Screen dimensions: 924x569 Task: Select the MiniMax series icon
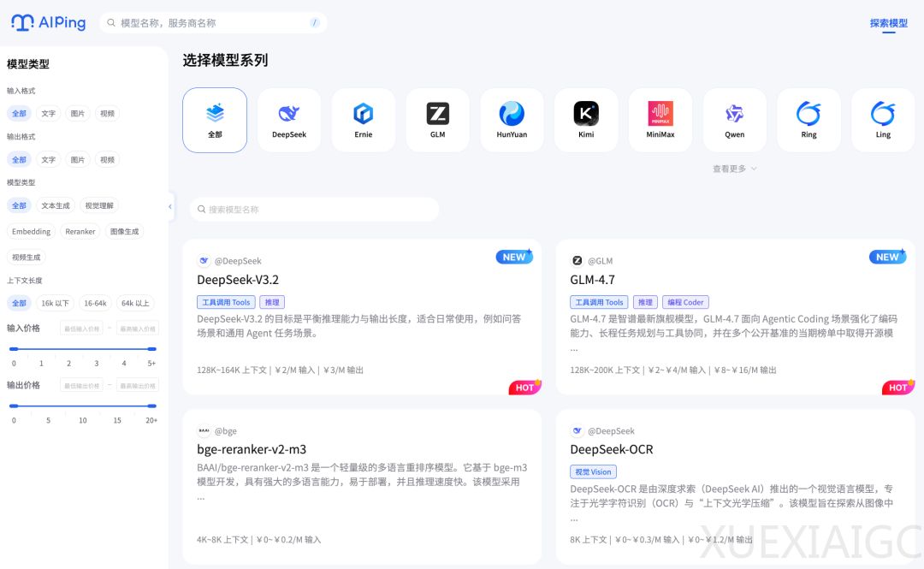pyautogui.click(x=660, y=119)
